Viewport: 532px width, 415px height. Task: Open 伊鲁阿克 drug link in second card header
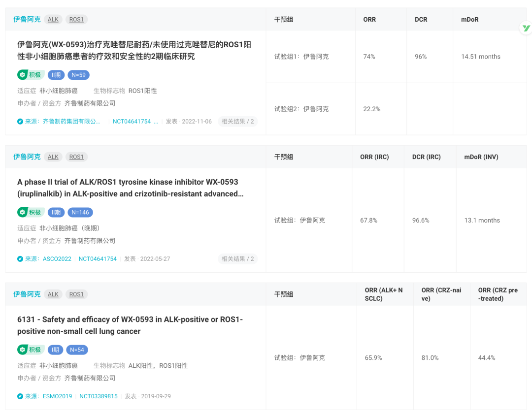27,157
